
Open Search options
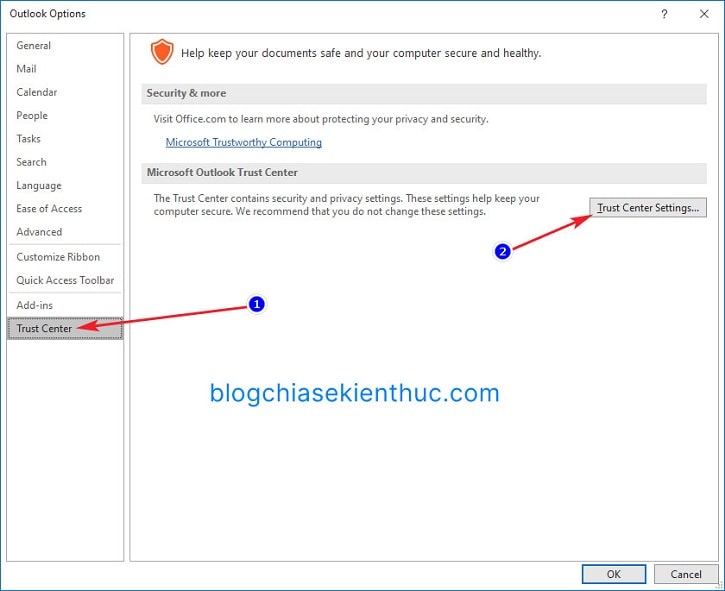pyautogui.click(x=65, y=162)
